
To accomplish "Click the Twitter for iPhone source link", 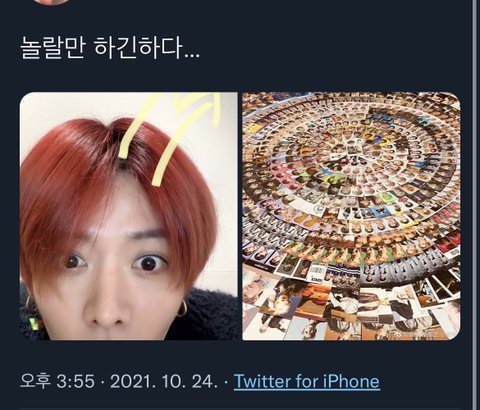I will (306, 381).
